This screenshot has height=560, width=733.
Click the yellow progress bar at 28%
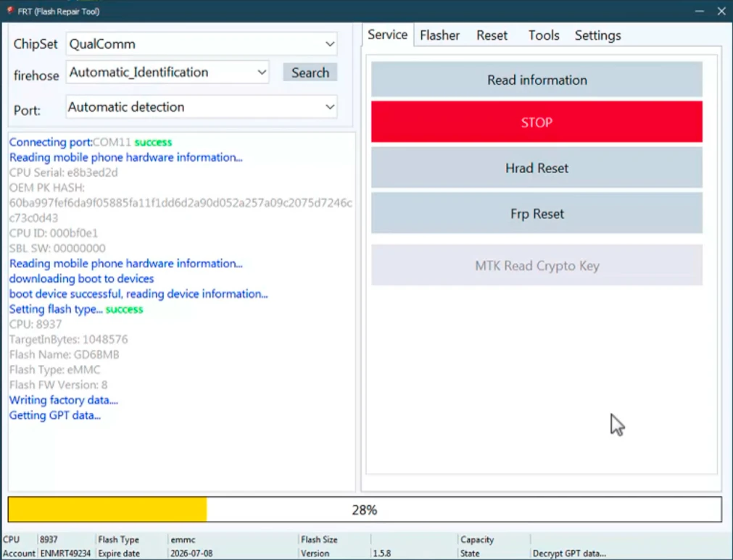tap(107, 510)
